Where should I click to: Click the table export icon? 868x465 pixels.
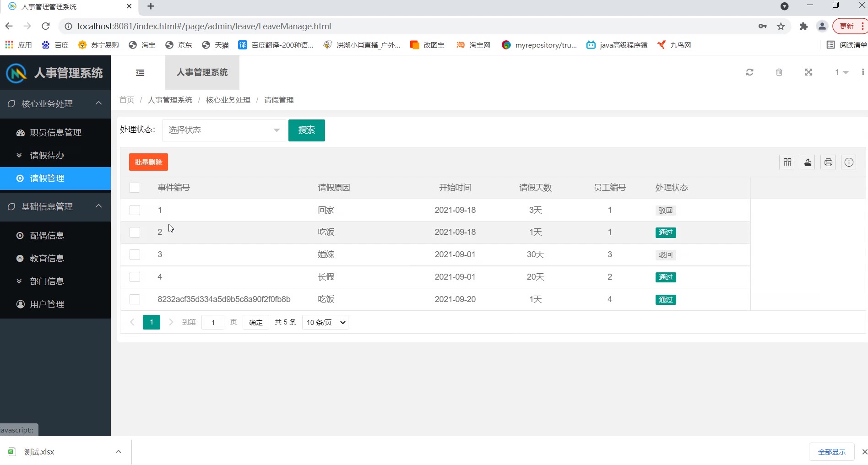click(808, 162)
